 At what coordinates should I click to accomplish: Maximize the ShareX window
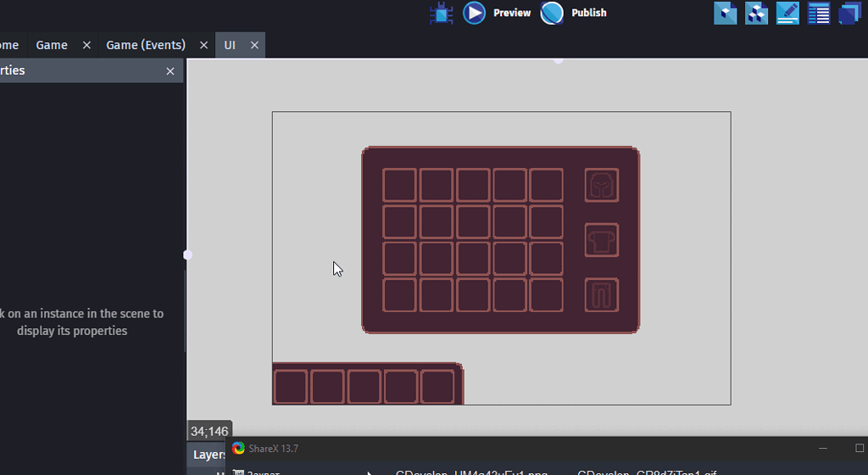[x=860, y=448]
